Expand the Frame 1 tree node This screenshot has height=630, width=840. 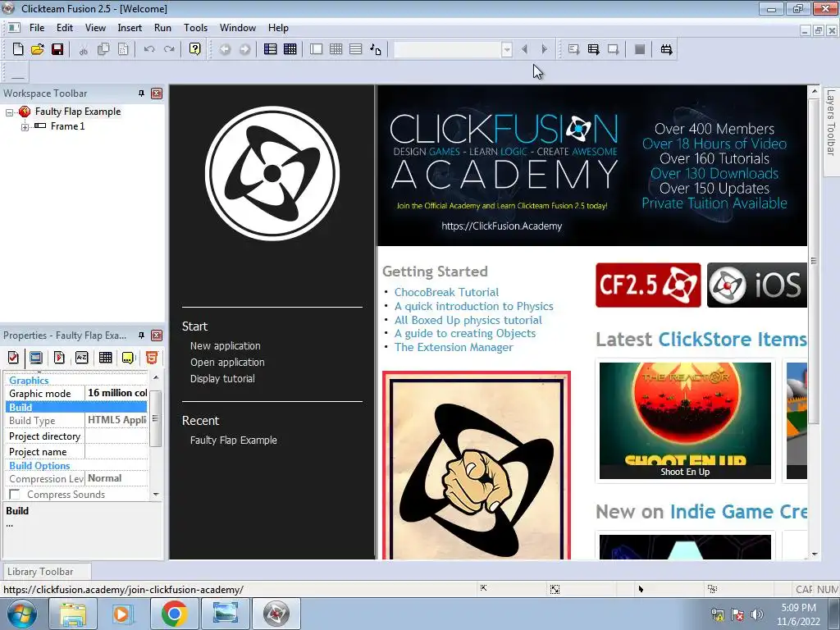pos(25,127)
